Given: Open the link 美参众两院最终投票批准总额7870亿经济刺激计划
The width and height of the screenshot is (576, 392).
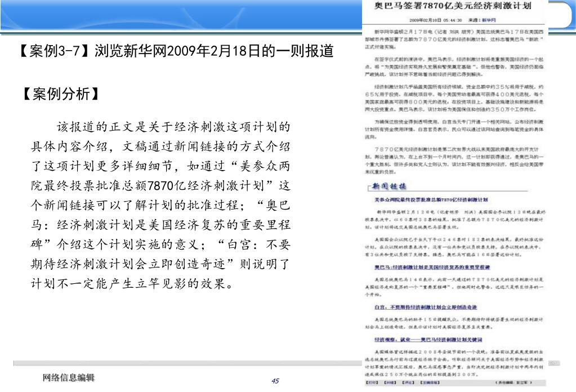Looking at the screenshot, I should [431, 200].
